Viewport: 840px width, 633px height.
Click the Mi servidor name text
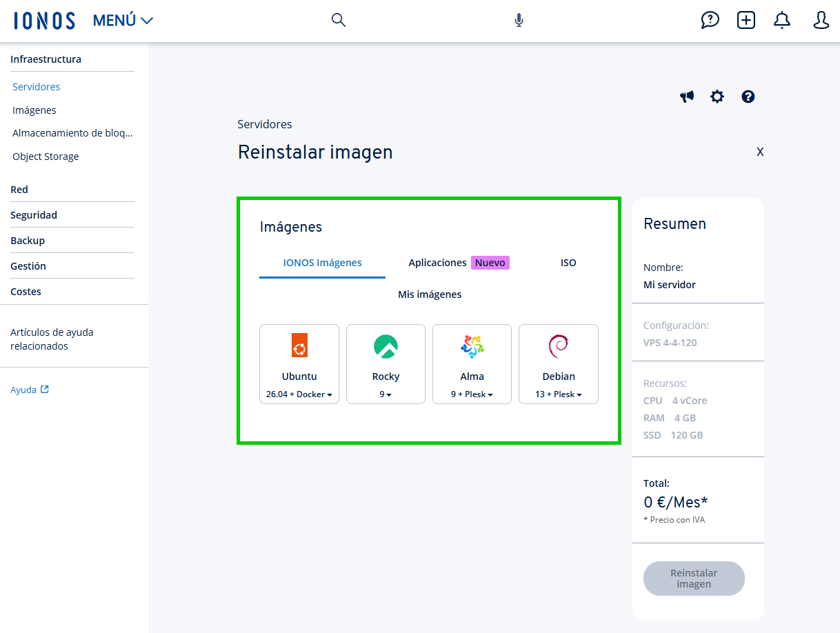click(670, 285)
